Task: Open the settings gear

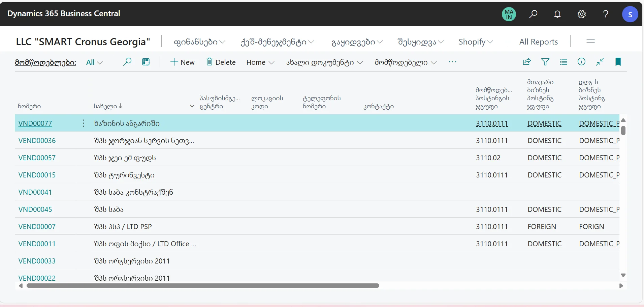Action: pos(582,14)
